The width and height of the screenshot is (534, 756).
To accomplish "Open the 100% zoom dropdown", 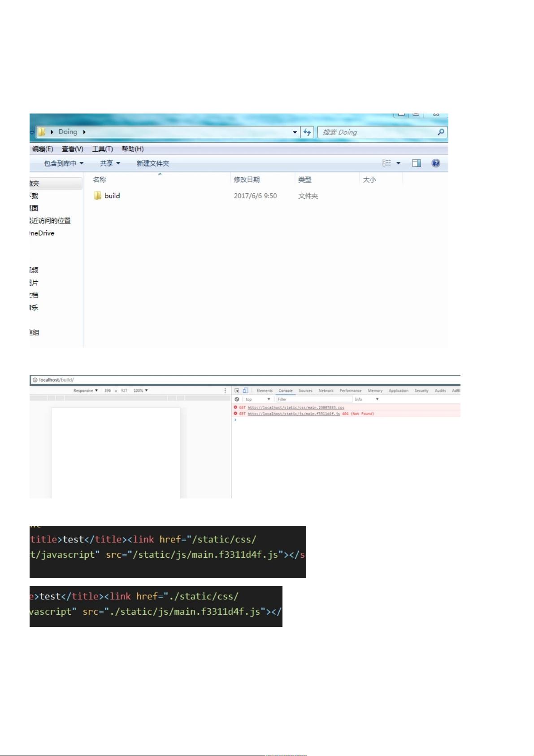I will tap(140, 390).
